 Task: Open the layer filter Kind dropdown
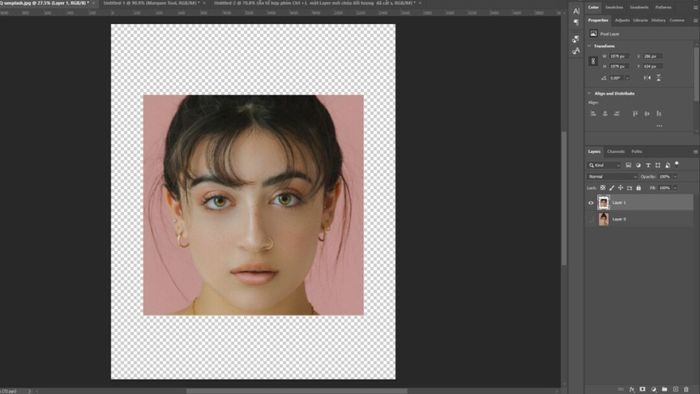point(604,165)
